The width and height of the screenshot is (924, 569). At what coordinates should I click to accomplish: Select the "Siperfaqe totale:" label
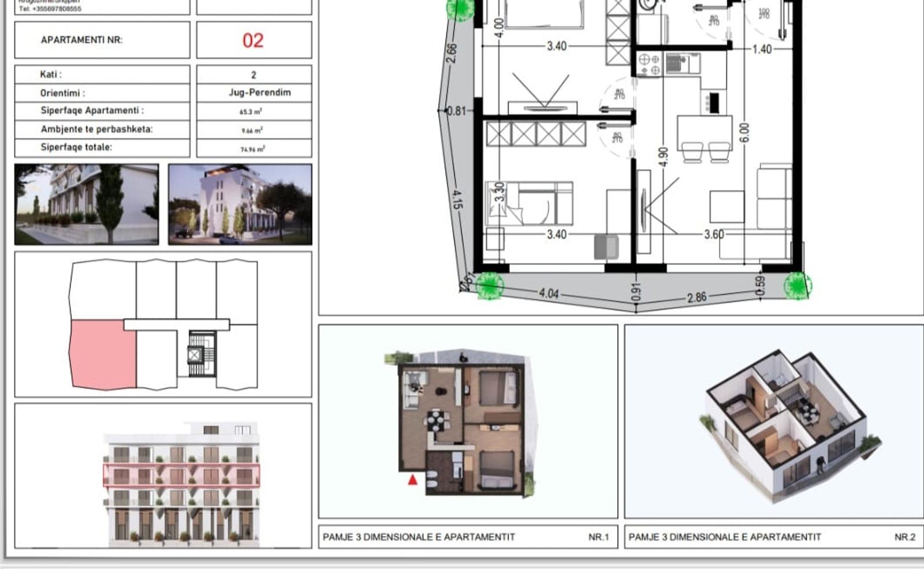point(76,147)
